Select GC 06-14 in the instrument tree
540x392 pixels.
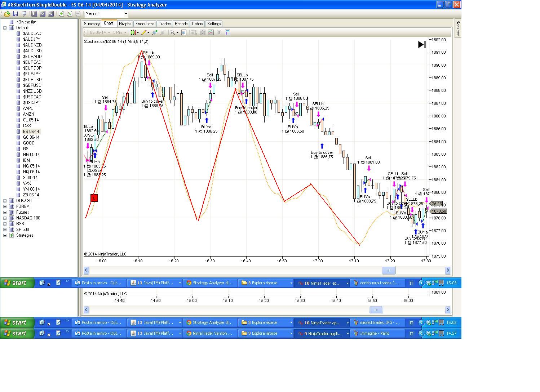31,137
